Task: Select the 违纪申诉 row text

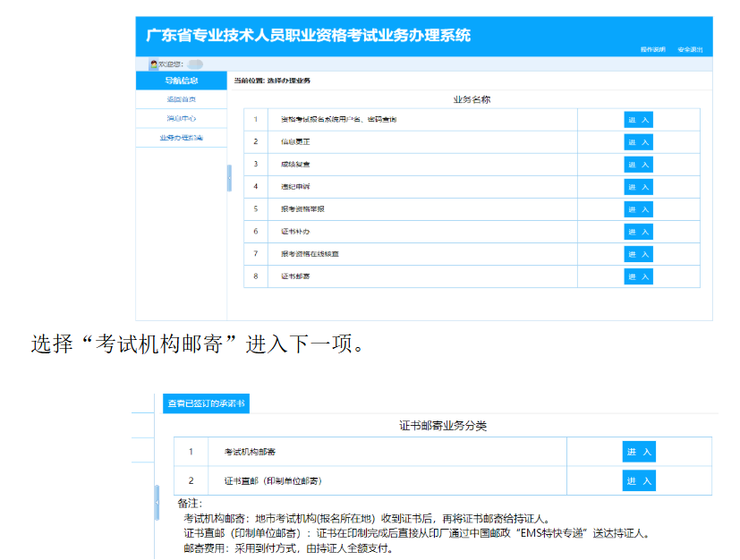Action: point(295,186)
